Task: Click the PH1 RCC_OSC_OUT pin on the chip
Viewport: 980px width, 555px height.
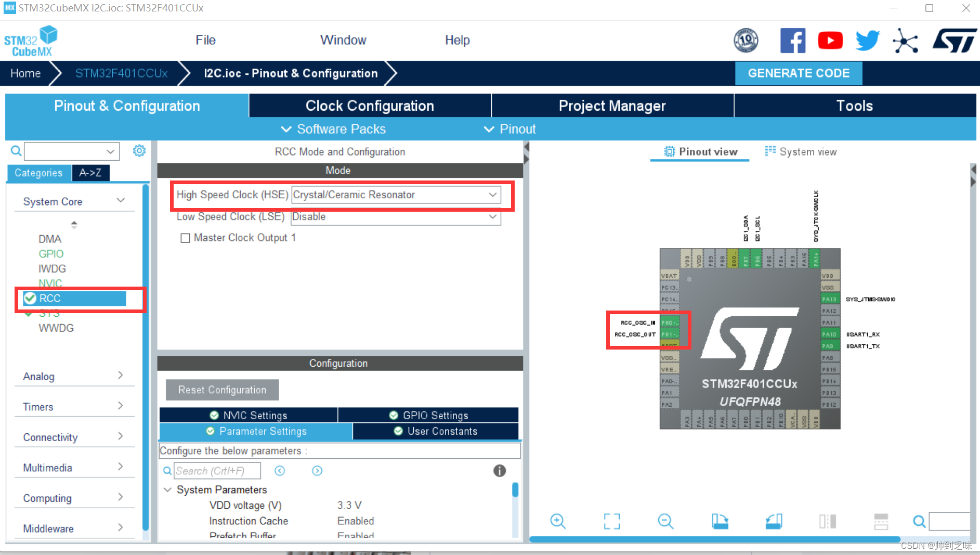Action: click(670, 334)
